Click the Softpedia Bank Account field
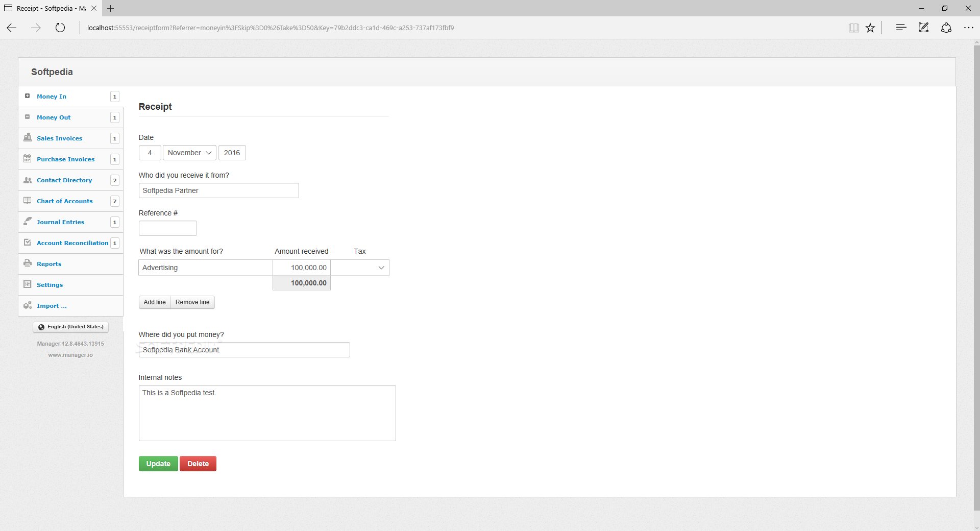 [x=244, y=350]
